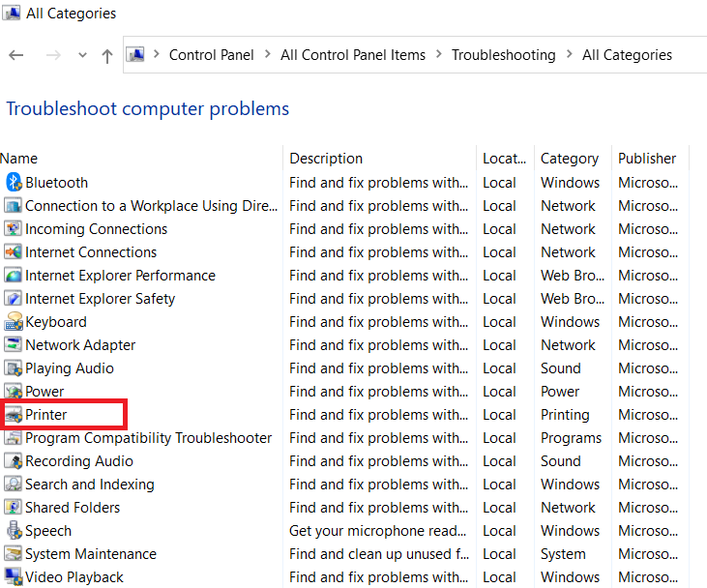The height and width of the screenshot is (588, 707).
Task: Click 'Find and clean up unused f...' description
Action: [379, 554]
